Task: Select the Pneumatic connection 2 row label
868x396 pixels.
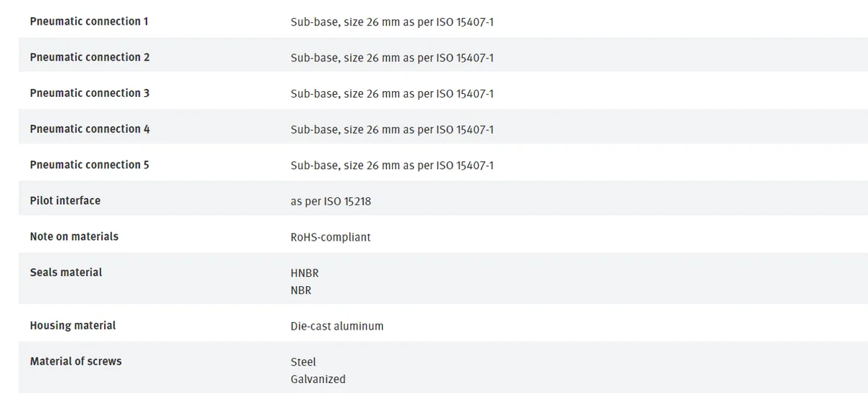Action: coord(90,57)
